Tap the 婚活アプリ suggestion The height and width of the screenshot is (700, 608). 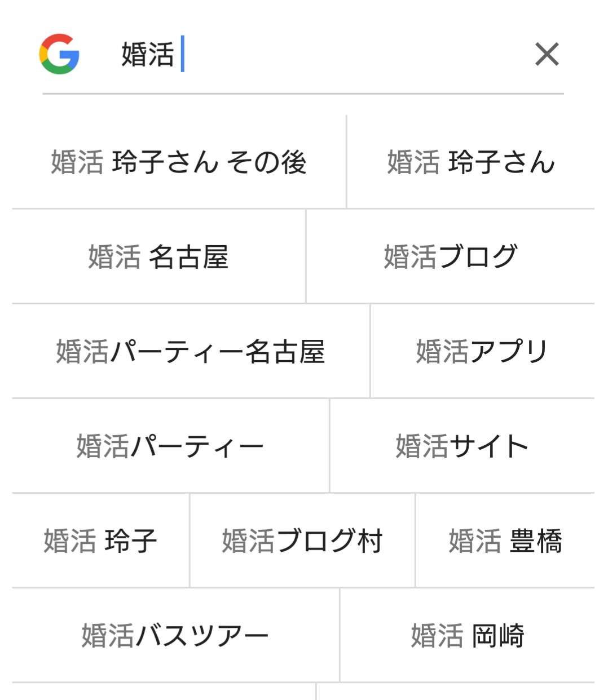click(x=483, y=352)
